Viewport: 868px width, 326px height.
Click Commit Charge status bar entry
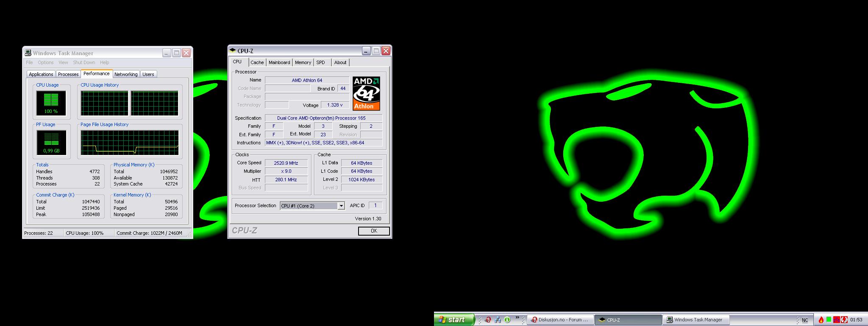pos(150,233)
